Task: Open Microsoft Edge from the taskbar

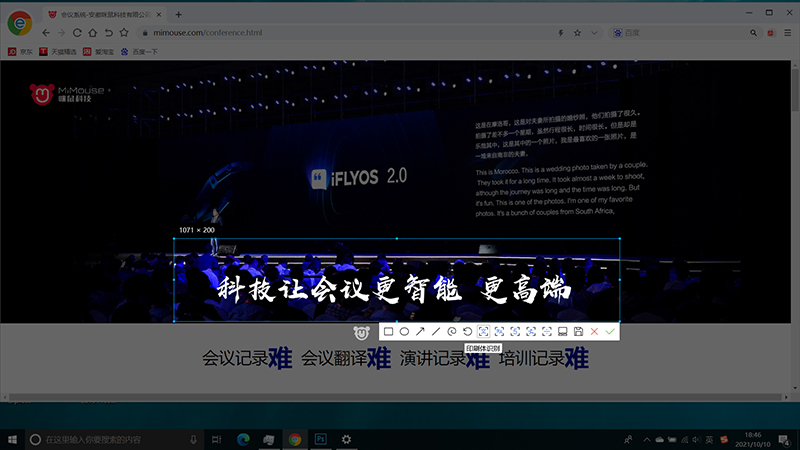Action: click(x=243, y=439)
